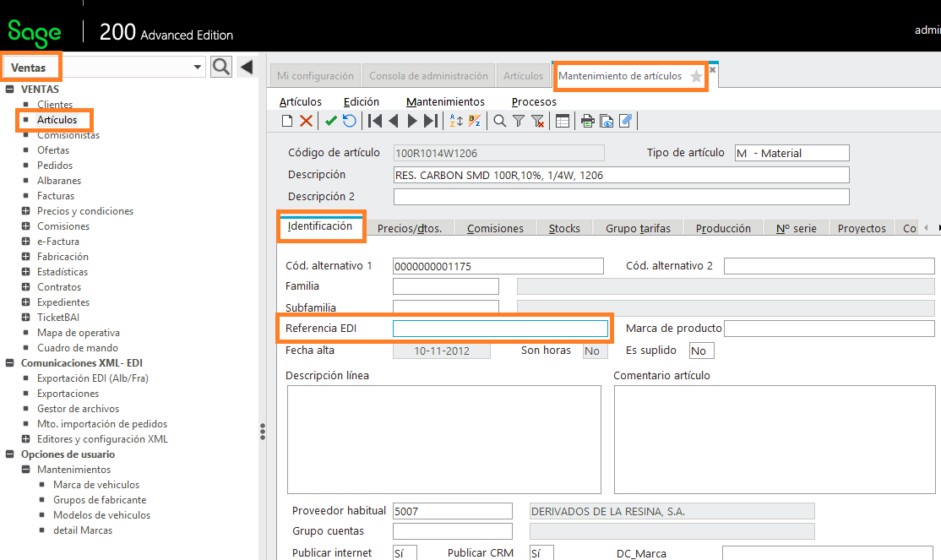Expand the TicketBAI tree node
The width and height of the screenshot is (941, 560).
(26, 317)
